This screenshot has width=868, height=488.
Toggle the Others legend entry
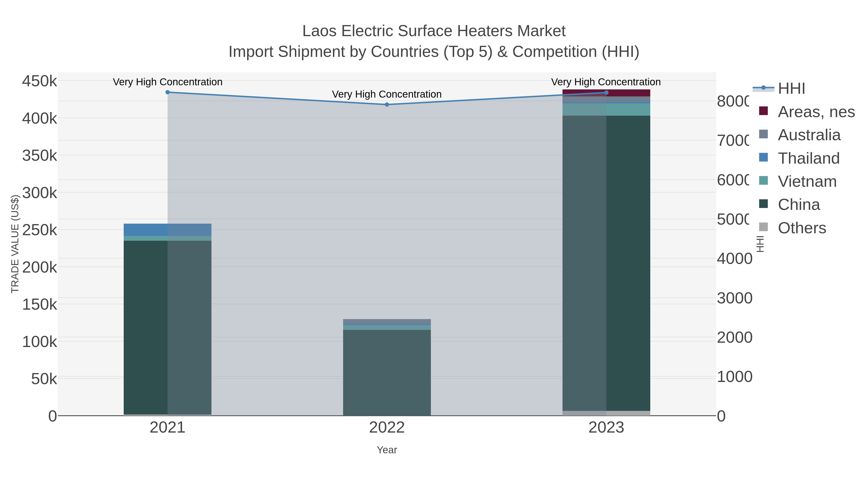click(x=792, y=228)
